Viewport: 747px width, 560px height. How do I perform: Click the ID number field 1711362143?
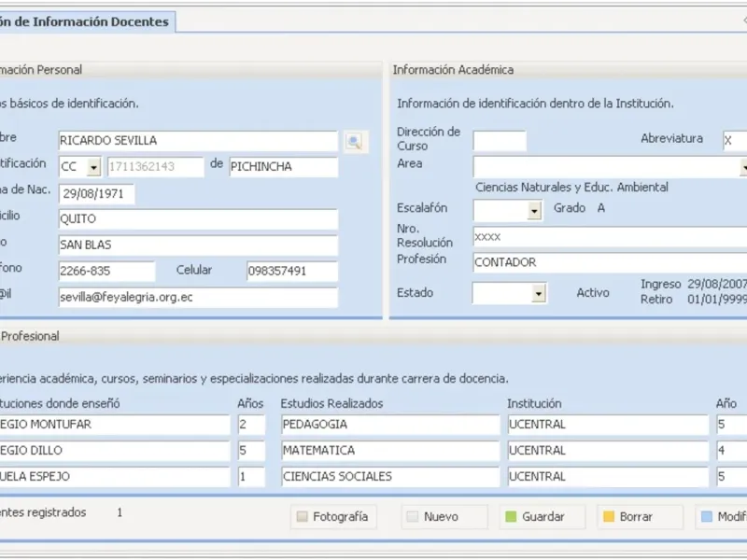point(156,167)
